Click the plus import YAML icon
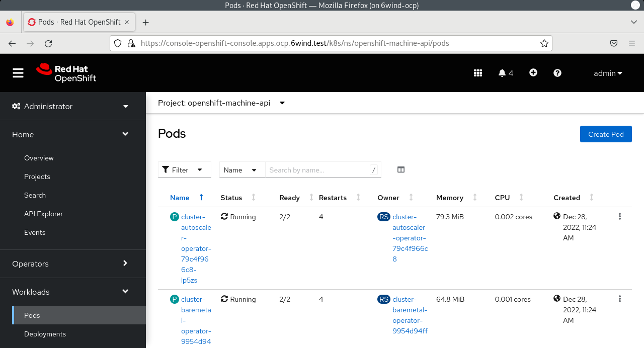 click(533, 73)
